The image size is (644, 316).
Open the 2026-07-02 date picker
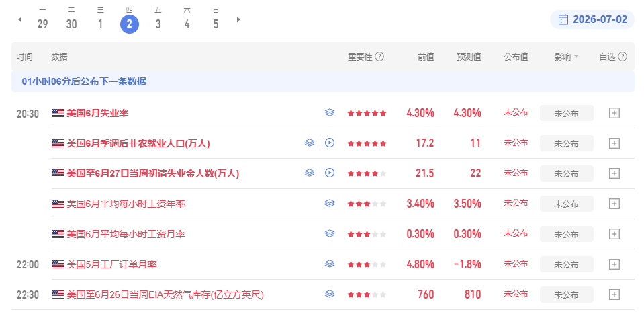[x=593, y=19]
